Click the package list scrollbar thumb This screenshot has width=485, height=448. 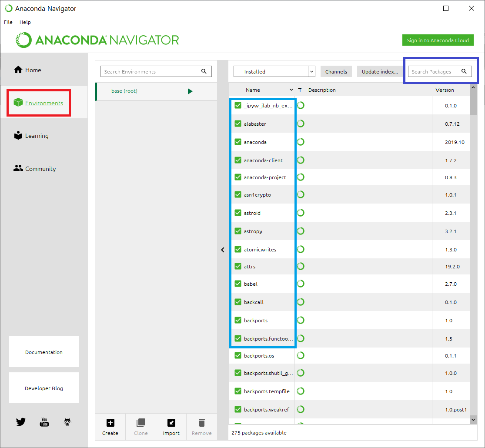[x=473, y=104]
